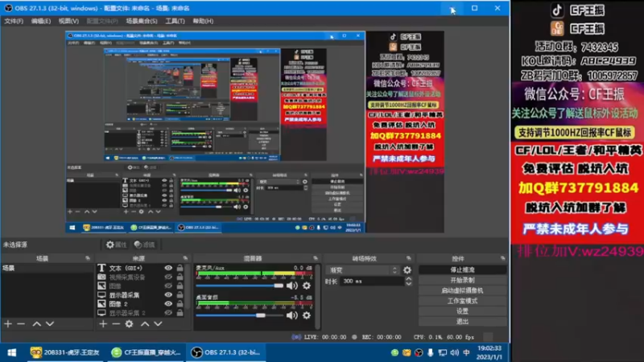Image resolution: width=644 pixels, height=362 pixels.
Task: Open the 帮助(H) menu
Action: 203,21
